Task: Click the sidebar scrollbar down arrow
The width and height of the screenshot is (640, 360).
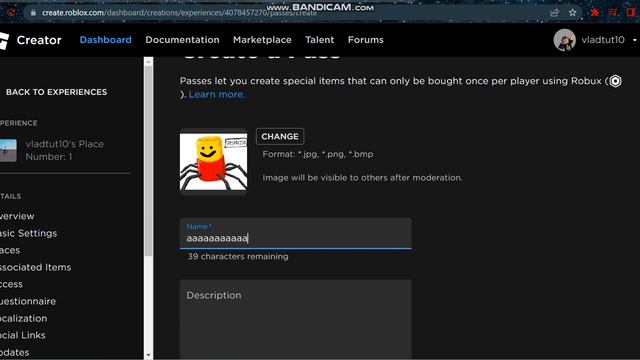Action: (x=149, y=355)
